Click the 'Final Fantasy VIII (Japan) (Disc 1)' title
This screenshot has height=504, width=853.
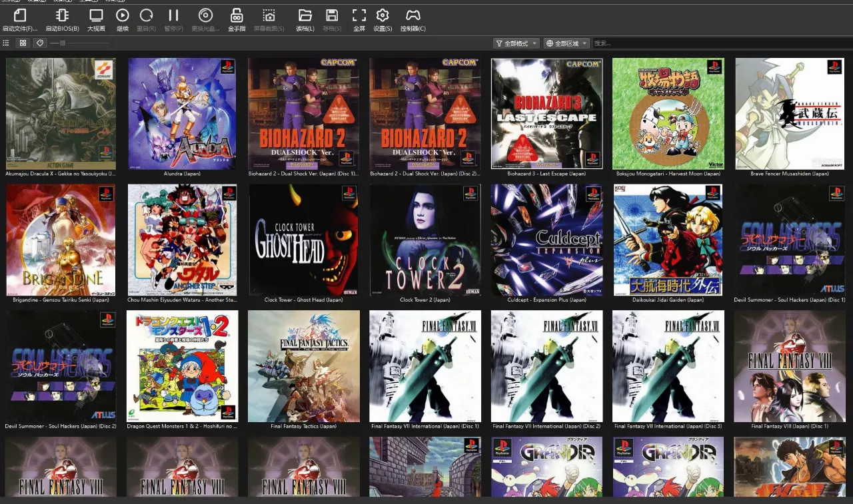click(x=790, y=426)
